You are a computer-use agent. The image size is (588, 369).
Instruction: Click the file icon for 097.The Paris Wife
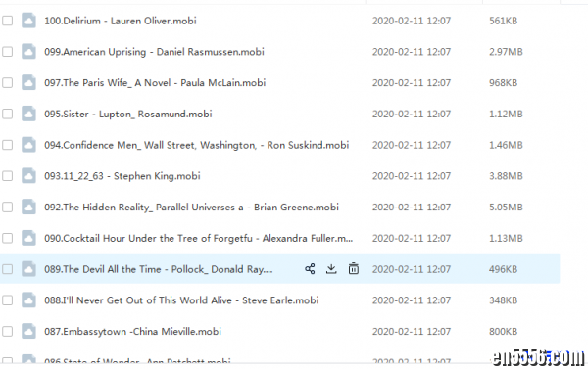point(28,83)
